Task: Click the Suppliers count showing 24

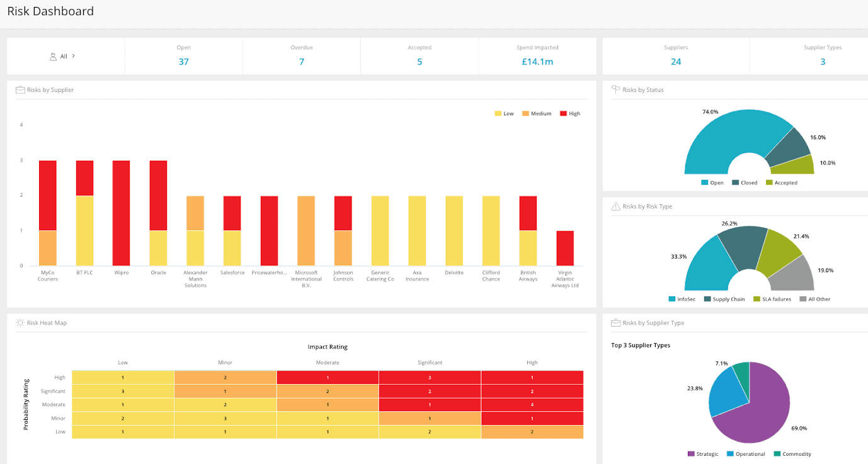Action: pyautogui.click(x=676, y=62)
